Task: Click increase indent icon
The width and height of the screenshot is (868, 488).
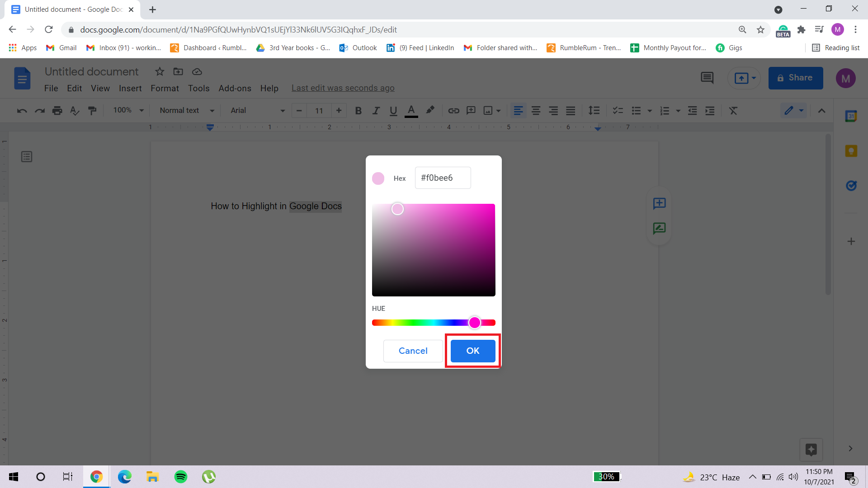Action: click(710, 111)
